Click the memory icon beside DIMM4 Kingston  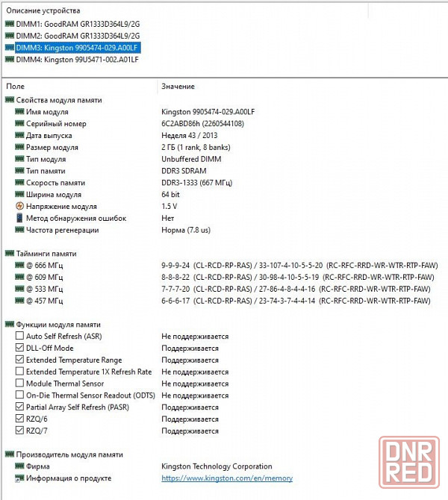(10, 59)
